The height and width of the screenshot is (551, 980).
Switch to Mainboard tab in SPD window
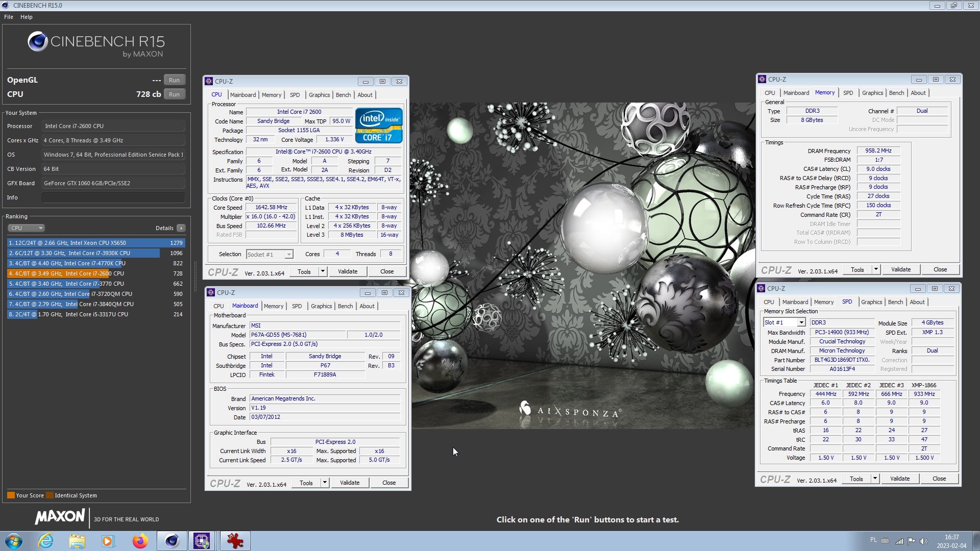(795, 302)
